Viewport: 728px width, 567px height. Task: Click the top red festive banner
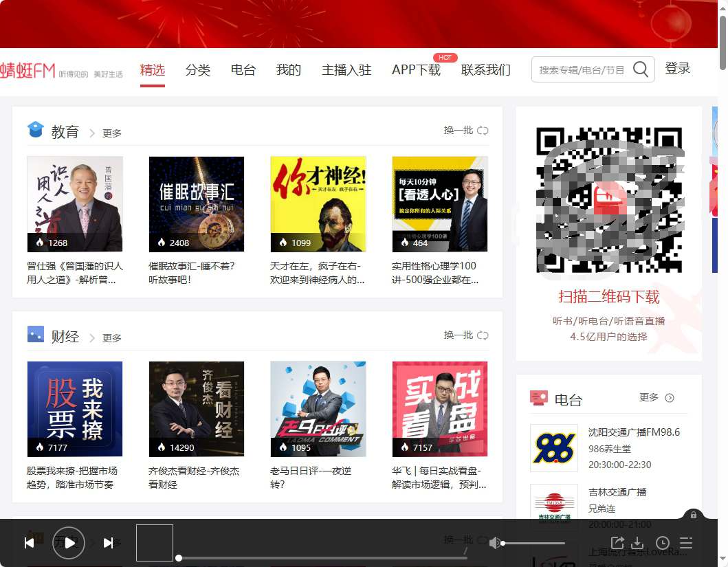[x=358, y=23]
